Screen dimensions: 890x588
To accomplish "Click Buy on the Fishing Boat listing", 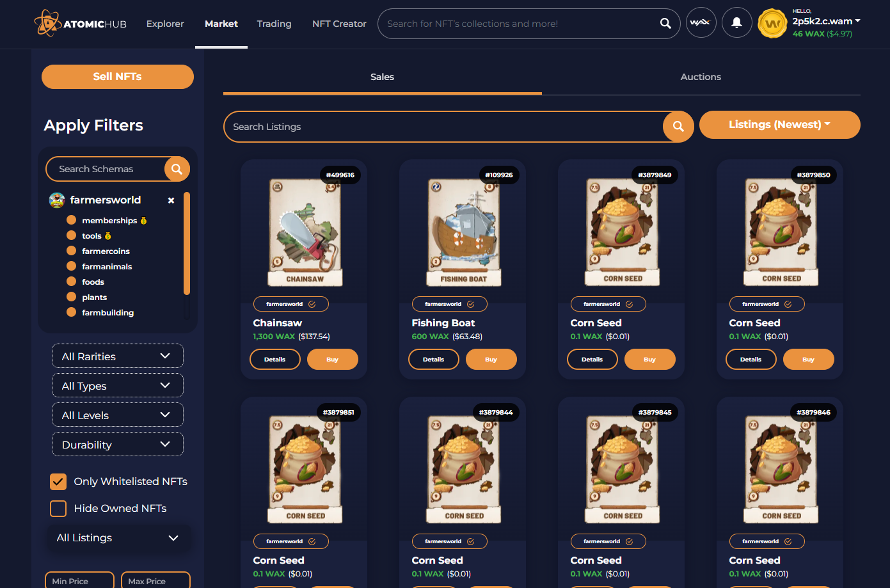I will coord(491,360).
